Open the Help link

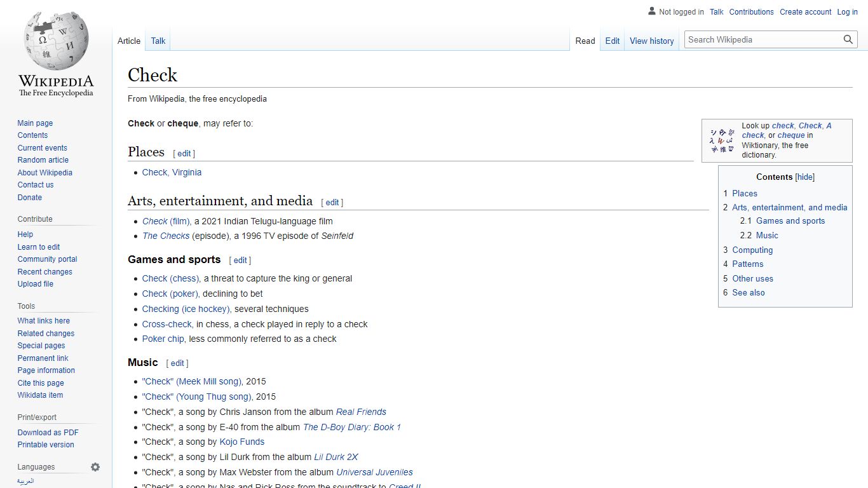25,234
